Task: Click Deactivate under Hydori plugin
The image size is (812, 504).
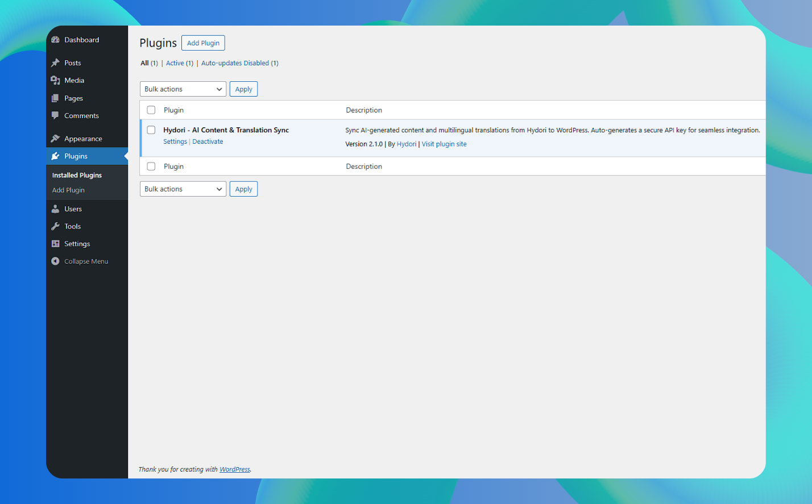Action: coord(208,141)
